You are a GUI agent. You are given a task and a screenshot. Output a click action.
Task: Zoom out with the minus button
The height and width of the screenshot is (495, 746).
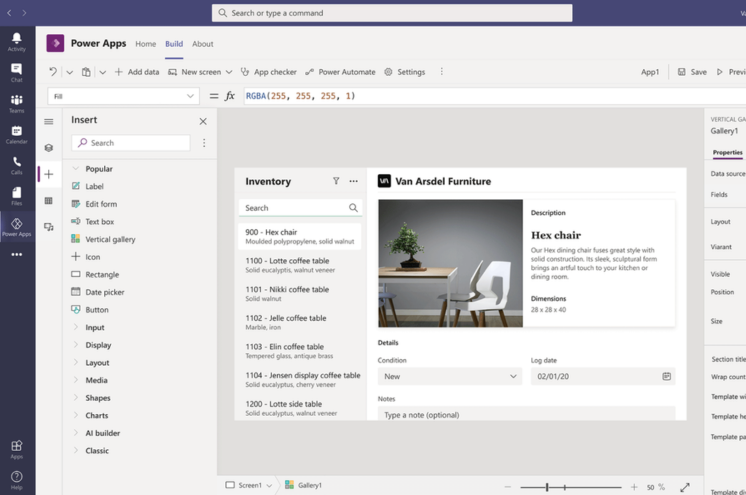pos(508,487)
